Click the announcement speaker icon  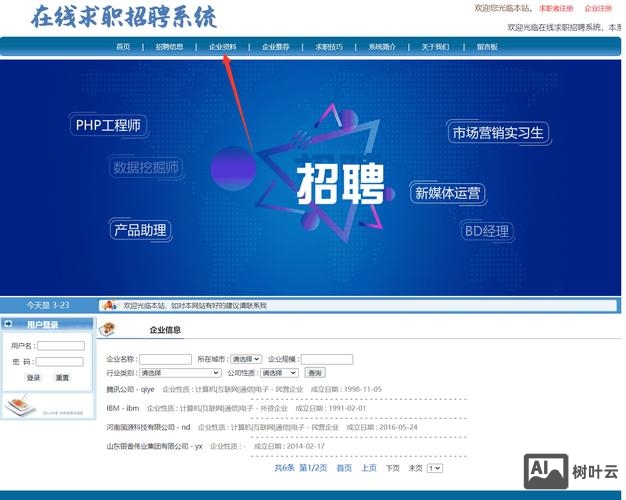coord(110,305)
